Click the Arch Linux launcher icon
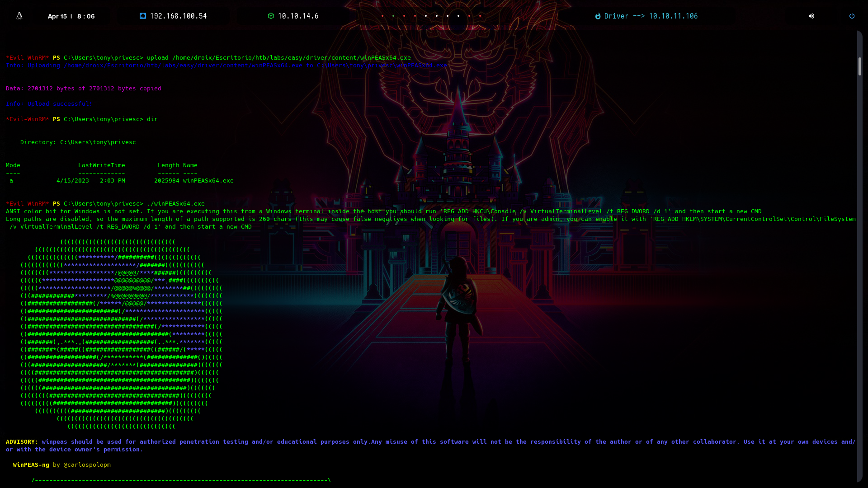The height and width of the screenshot is (488, 868). pos(19,16)
